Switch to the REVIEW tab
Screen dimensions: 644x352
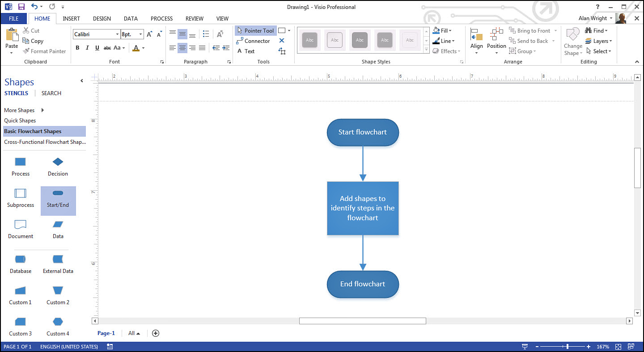coord(195,19)
